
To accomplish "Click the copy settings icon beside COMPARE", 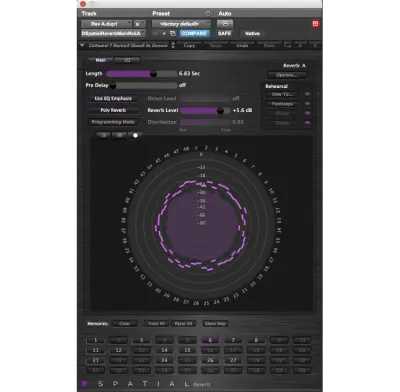I will (173, 33).
